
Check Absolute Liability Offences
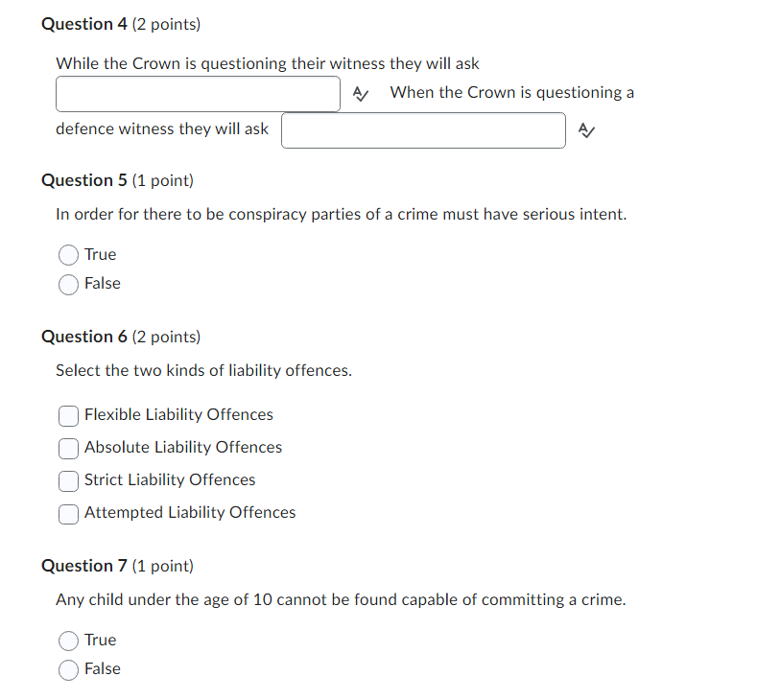[x=68, y=449]
